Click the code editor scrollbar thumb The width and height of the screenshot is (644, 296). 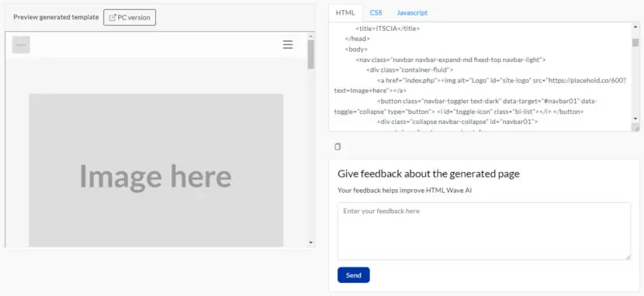pyautogui.click(x=635, y=42)
